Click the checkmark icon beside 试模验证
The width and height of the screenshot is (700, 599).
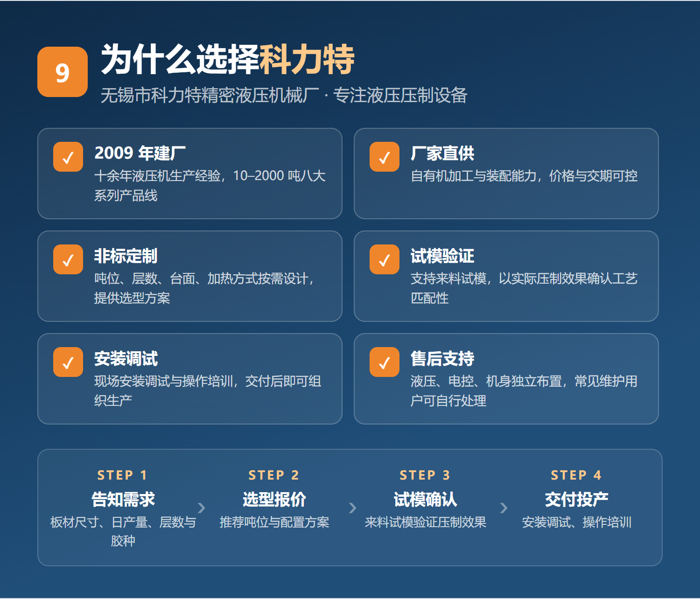pos(385,259)
